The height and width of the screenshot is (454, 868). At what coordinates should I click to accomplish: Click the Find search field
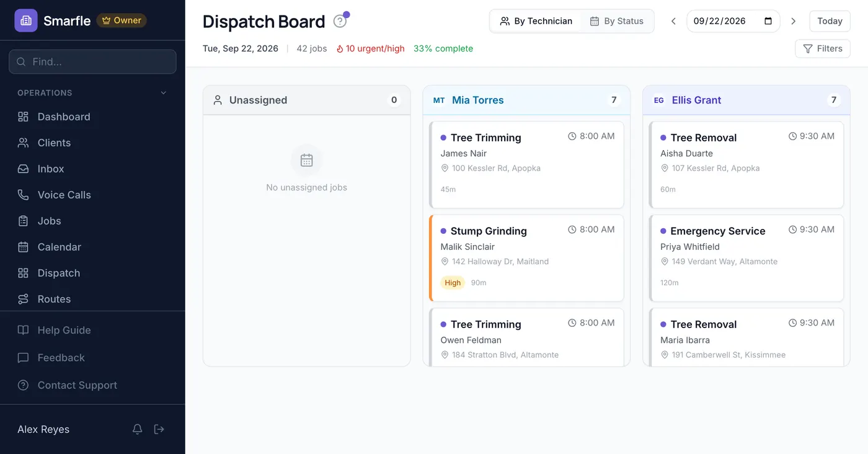click(92, 61)
